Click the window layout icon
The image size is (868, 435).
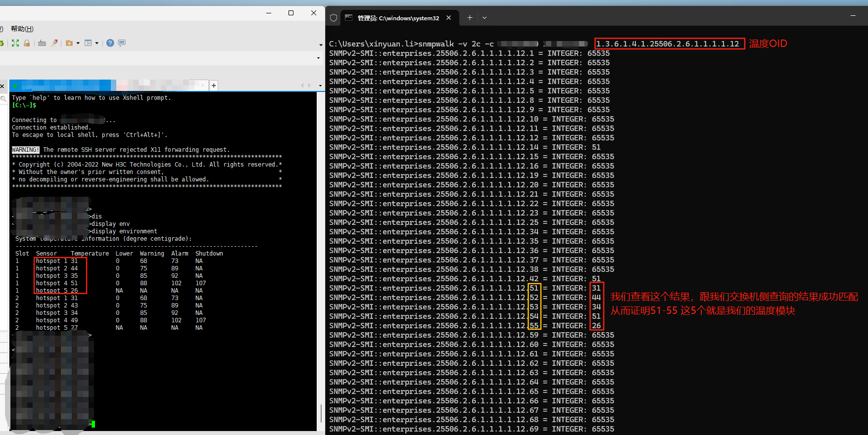tap(88, 43)
